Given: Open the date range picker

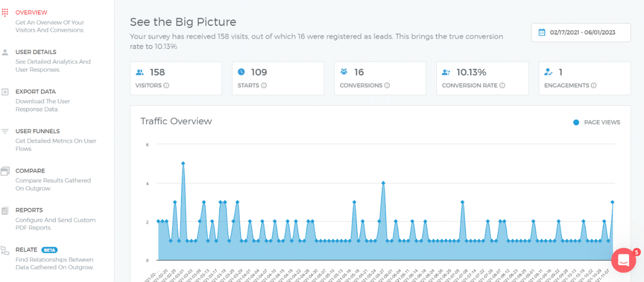Looking at the screenshot, I should (581, 33).
